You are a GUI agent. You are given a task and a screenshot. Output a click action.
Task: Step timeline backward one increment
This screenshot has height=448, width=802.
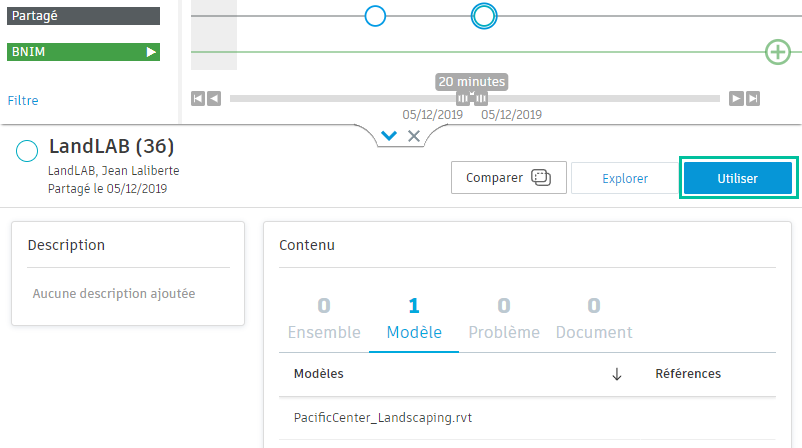214,98
